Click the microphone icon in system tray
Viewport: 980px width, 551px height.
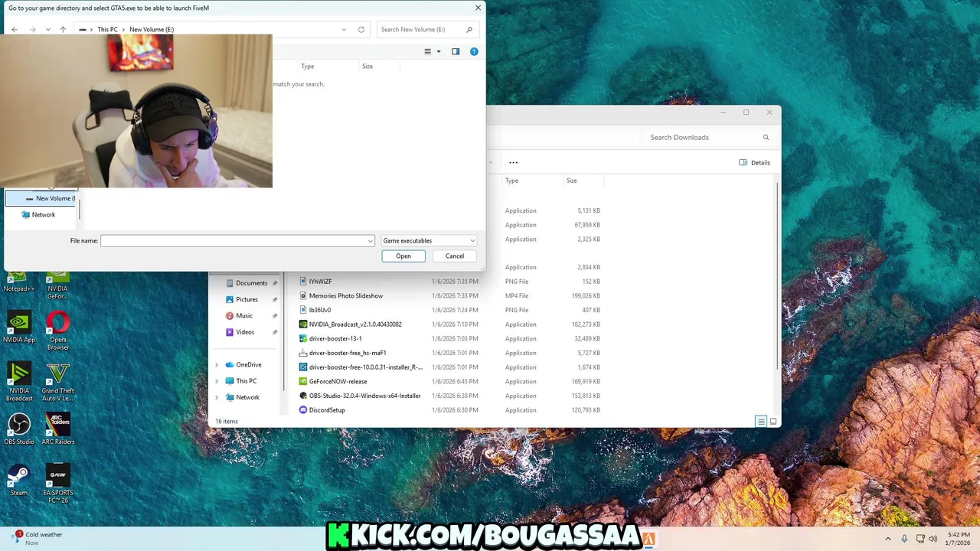[904, 539]
